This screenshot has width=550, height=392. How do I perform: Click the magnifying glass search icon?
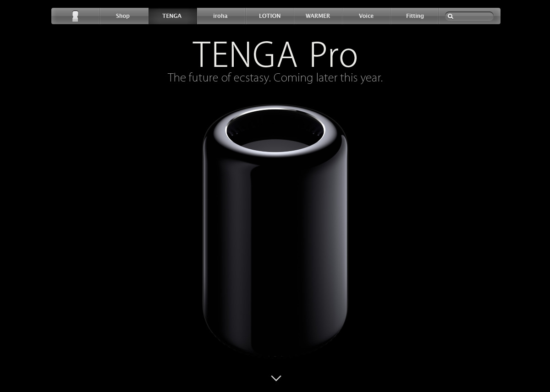pyautogui.click(x=451, y=16)
